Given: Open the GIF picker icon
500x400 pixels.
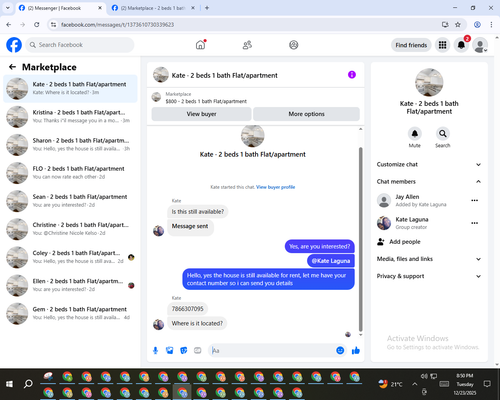Looking at the screenshot, I should pyautogui.click(x=198, y=350).
